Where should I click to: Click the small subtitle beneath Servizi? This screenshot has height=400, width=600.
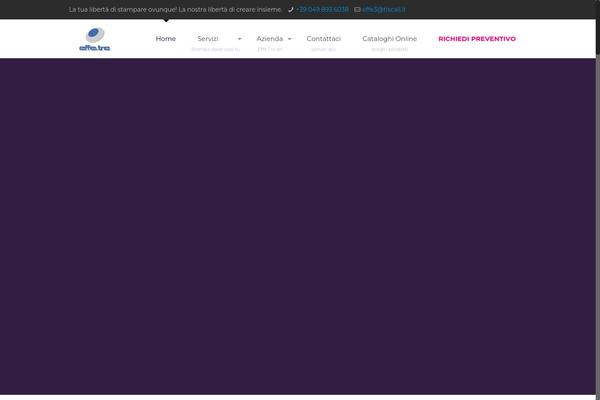pyautogui.click(x=215, y=48)
